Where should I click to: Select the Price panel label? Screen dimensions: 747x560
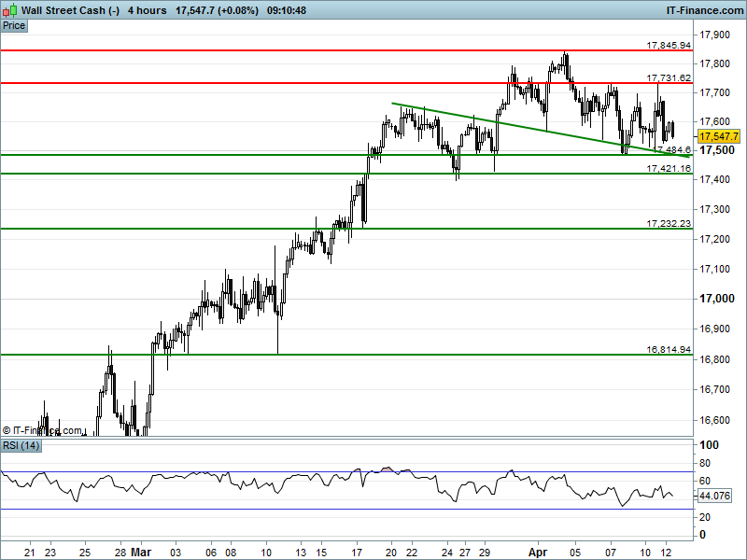14,26
